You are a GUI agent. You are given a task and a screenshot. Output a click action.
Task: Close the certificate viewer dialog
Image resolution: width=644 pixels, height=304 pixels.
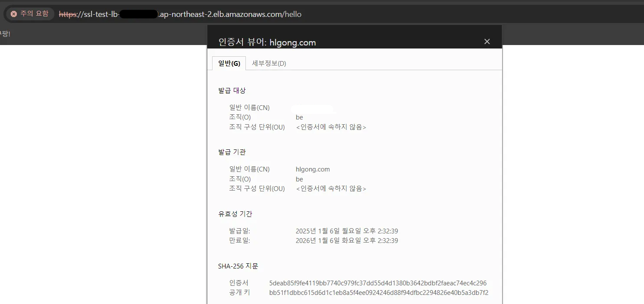coord(487,42)
